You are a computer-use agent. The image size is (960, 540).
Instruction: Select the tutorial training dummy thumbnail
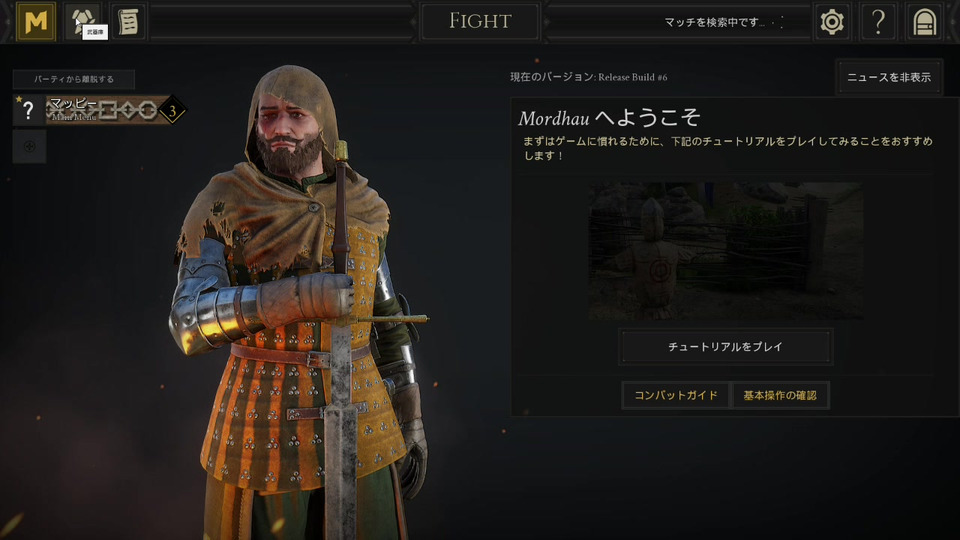[x=726, y=251]
